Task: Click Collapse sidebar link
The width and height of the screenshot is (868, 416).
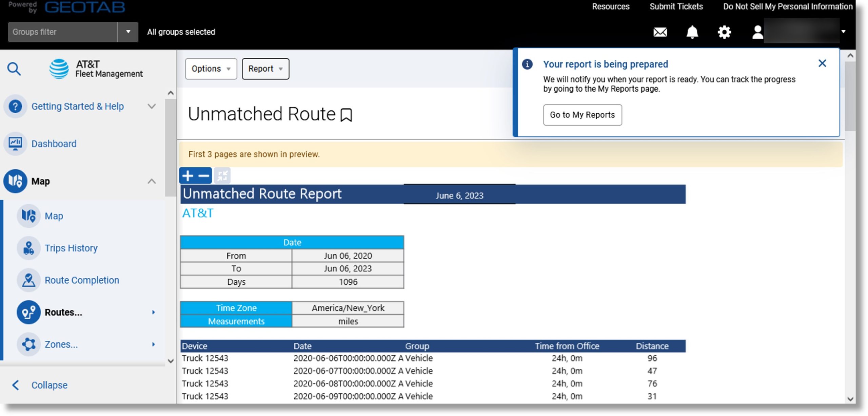Action: [x=49, y=384]
